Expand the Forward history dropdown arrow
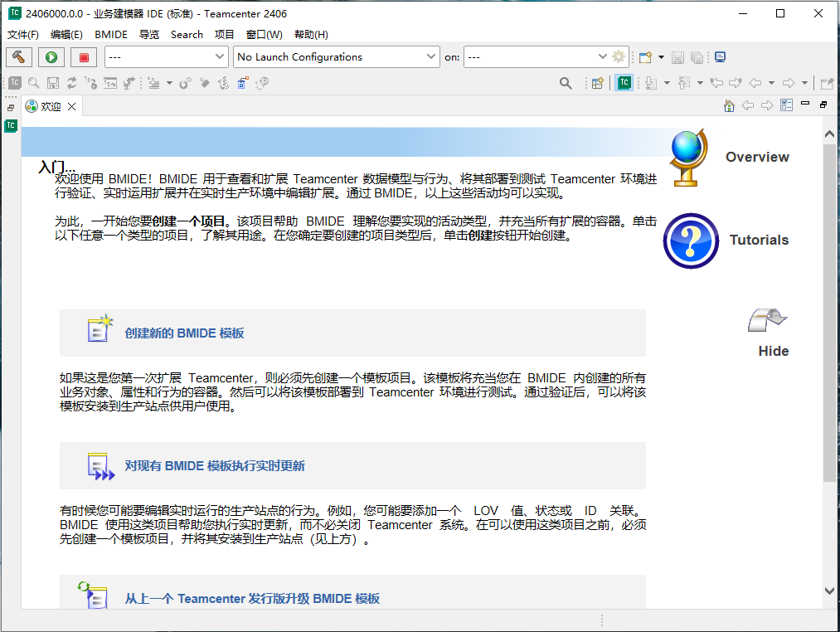This screenshot has width=840, height=632. [x=804, y=83]
